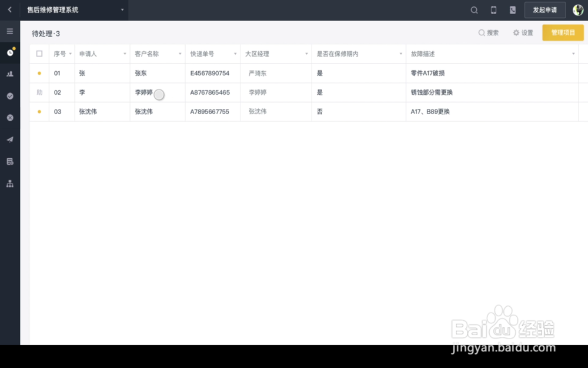This screenshot has width=588, height=368.
Task: Open the X rejected icon in sidebar
Action: point(10,118)
